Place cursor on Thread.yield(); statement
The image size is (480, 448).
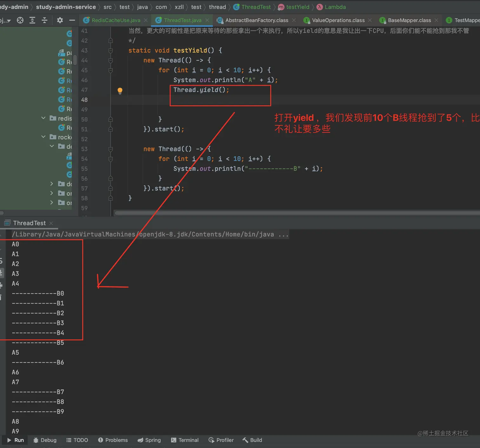[x=201, y=90]
